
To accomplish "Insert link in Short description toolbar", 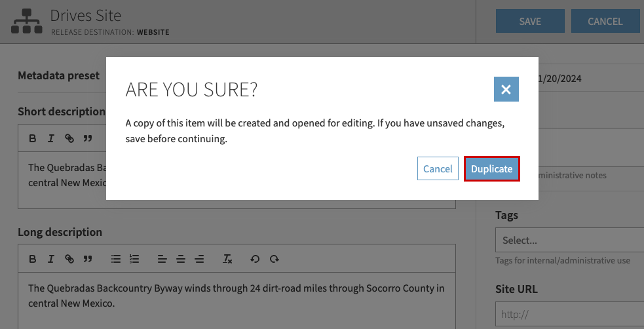I will [x=69, y=138].
